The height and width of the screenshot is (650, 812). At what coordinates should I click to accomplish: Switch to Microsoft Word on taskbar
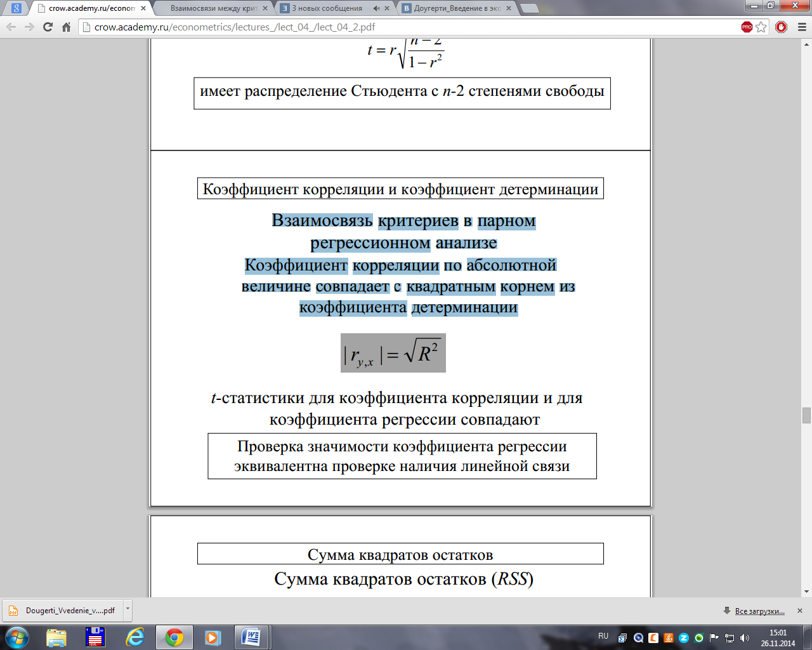tap(251, 637)
